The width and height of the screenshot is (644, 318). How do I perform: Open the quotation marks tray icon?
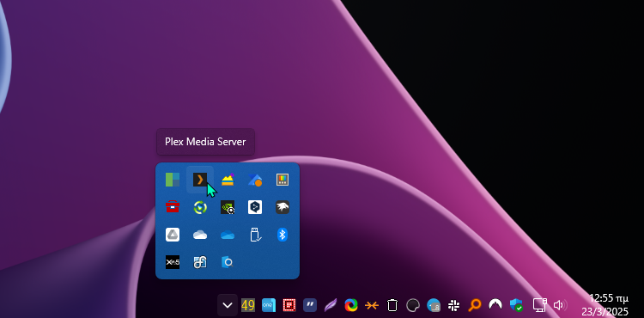pos(310,305)
